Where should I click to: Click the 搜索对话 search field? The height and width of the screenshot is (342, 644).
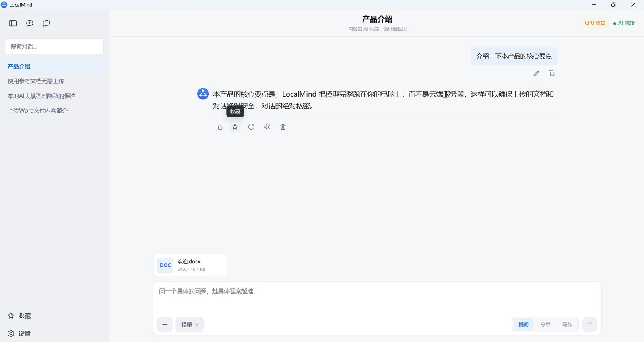(54, 46)
